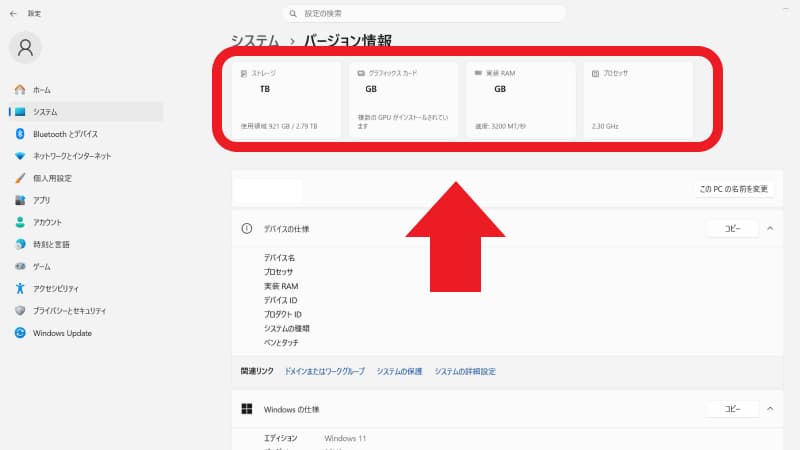The height and width of the screenshot is (450, 800).
Task: Click the 時刻と言語 globe icon
Action: (x=20, y=244)
